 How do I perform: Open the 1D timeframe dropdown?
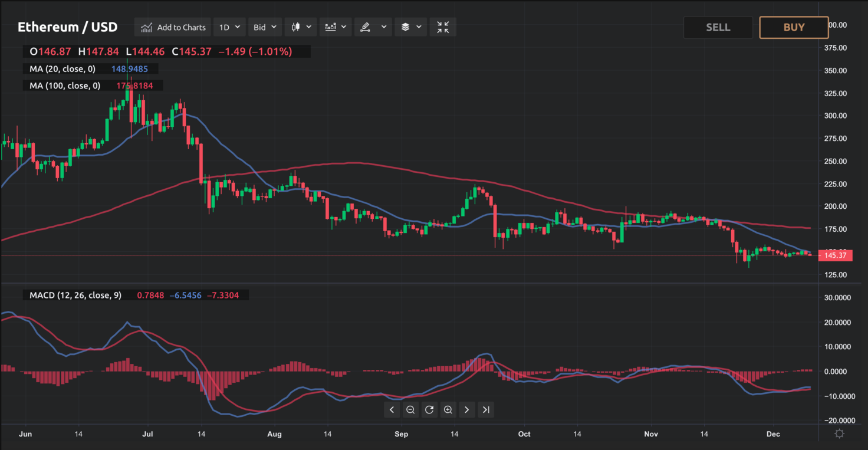pyautogui.click(x=229, y=27)
